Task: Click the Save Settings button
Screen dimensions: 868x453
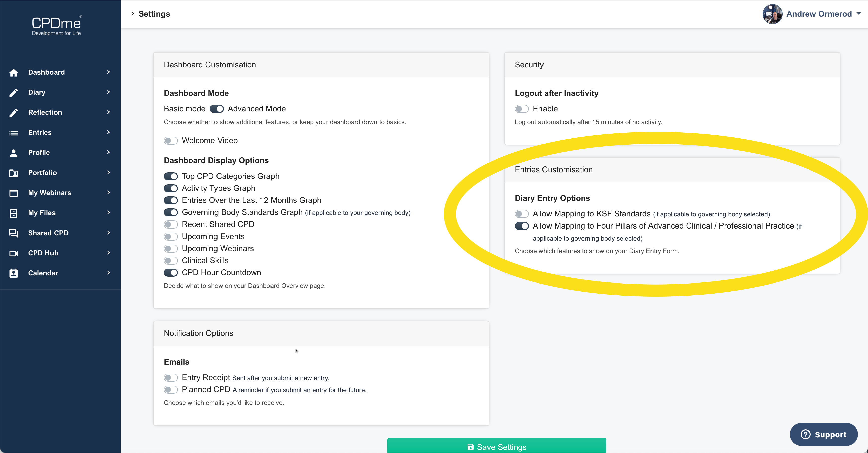Action: tap(496, 447)
